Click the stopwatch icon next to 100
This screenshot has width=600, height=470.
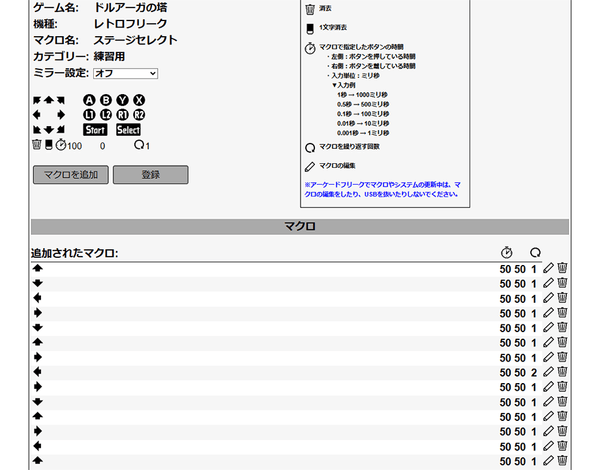60,146
